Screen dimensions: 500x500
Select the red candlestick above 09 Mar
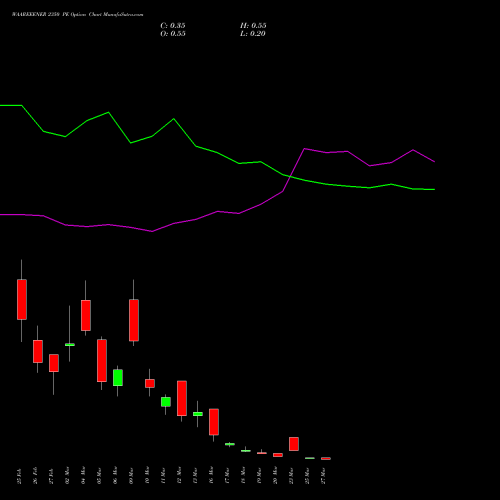[x=134, y=320]
